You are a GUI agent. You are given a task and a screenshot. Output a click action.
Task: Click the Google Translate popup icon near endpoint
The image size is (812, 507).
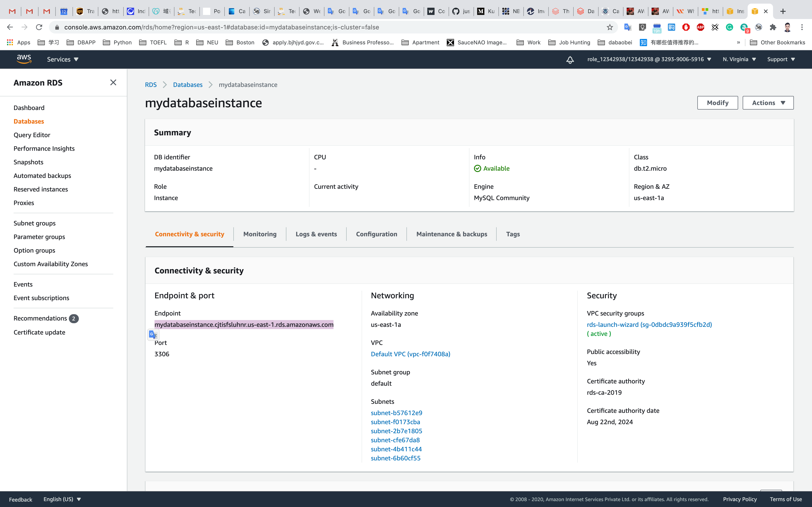pos(153,334)
